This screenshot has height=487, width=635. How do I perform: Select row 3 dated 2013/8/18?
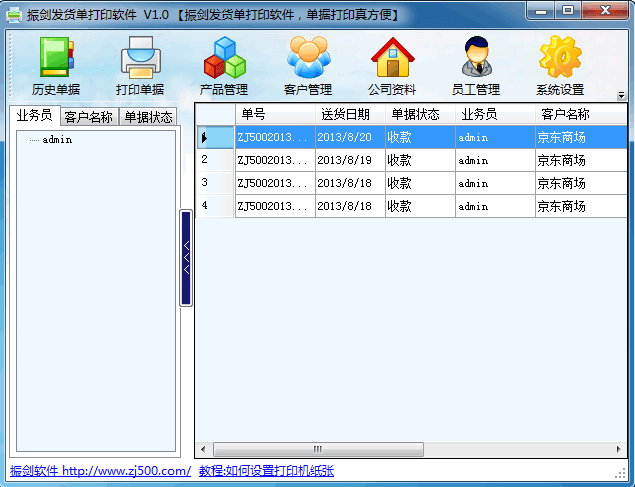point(344,183)
